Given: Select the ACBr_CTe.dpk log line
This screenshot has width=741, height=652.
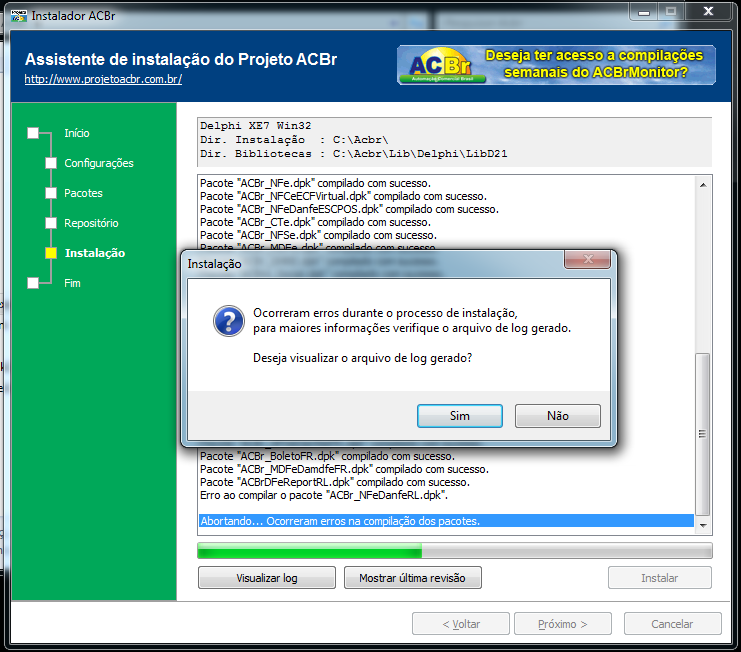Looking at the screenshot, I should pyautogui.click(x=315, y=222).
